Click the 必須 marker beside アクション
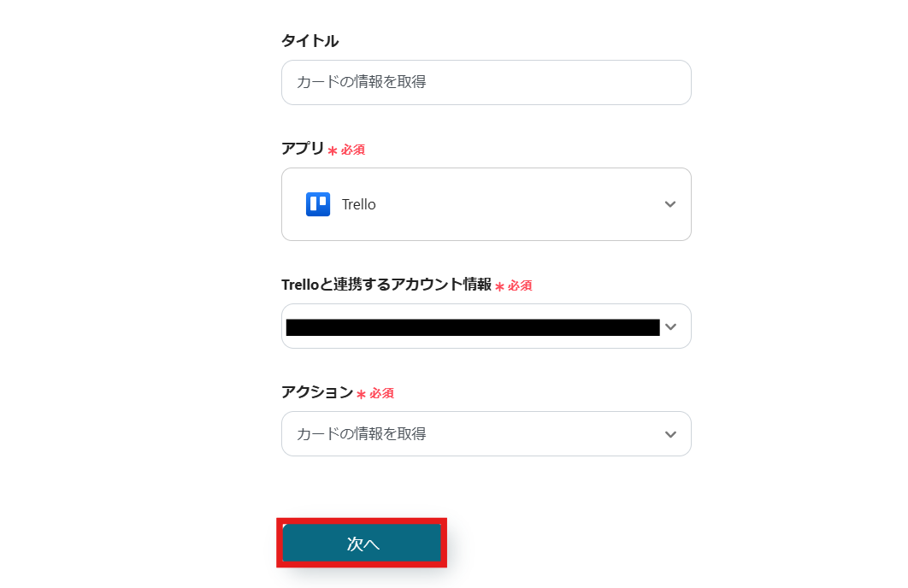Image resolution: width=908 pixels, height=588 pixels. [381, 393]
